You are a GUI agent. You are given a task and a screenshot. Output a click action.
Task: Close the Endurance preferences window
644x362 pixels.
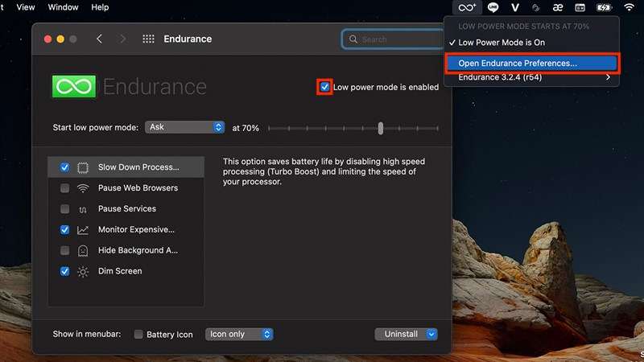click(47, 39)
